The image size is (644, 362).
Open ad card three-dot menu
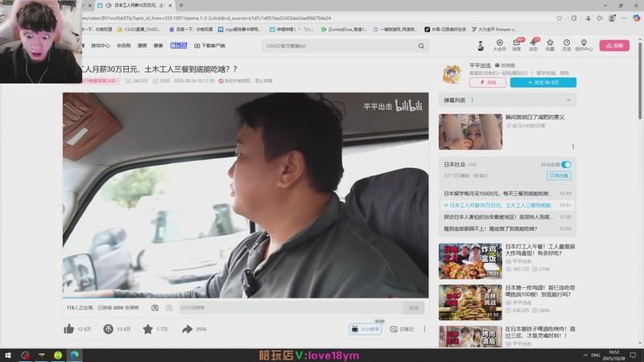point(573,146)
